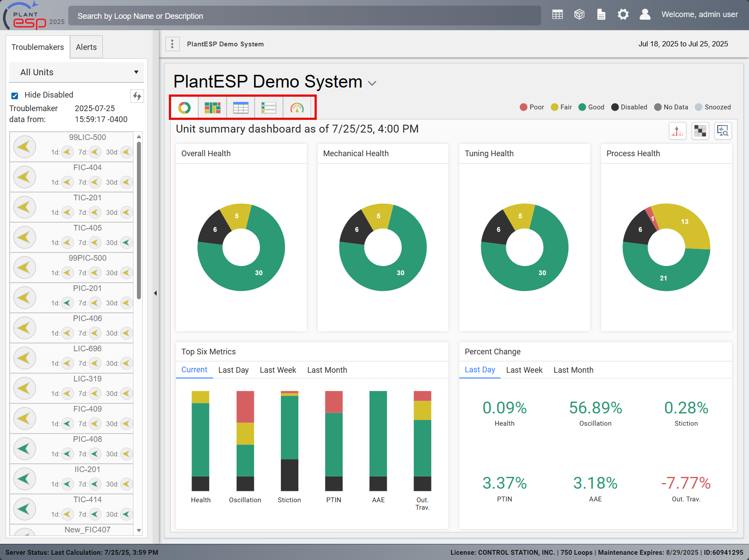
Task: Click the troublemaker list scroll-down arrow
Action: click(x=139, y=530)
